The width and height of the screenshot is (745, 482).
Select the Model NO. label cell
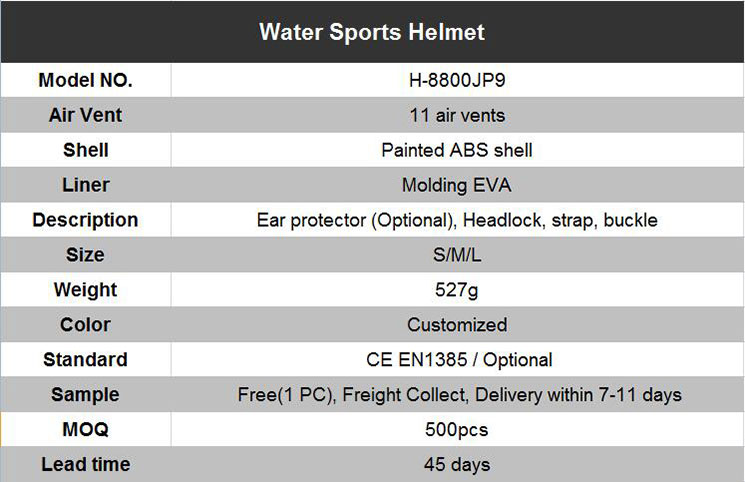[86, 80]
